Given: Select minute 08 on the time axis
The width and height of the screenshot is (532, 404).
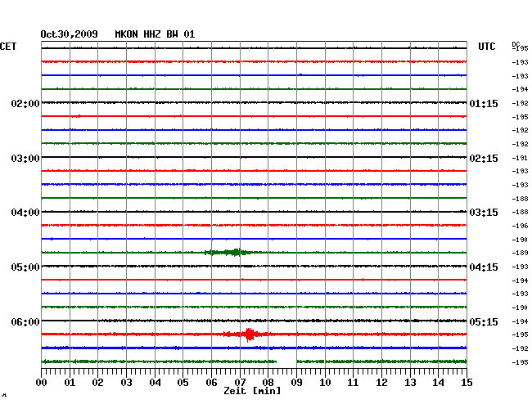Looking at the screenshot, I should 268,382.
